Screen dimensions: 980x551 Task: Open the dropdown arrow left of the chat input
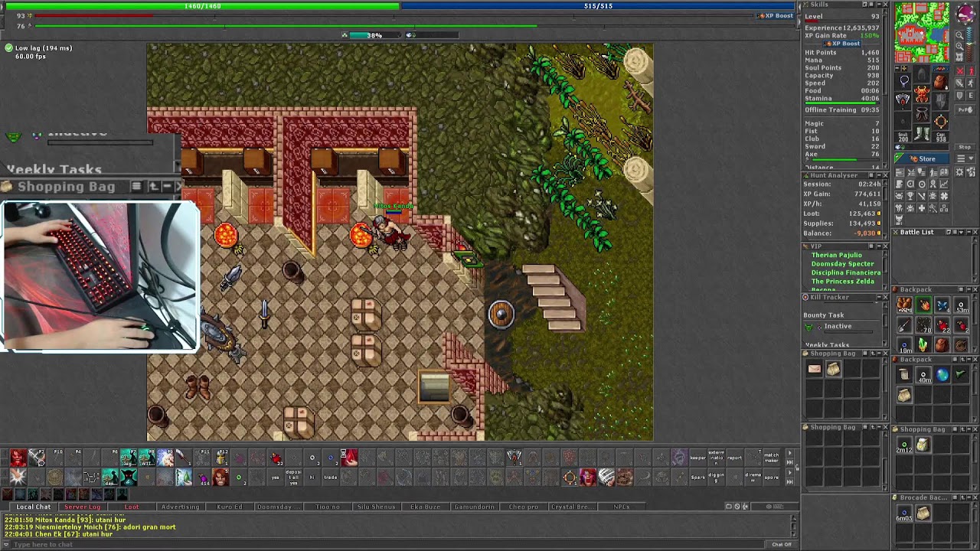7,544
